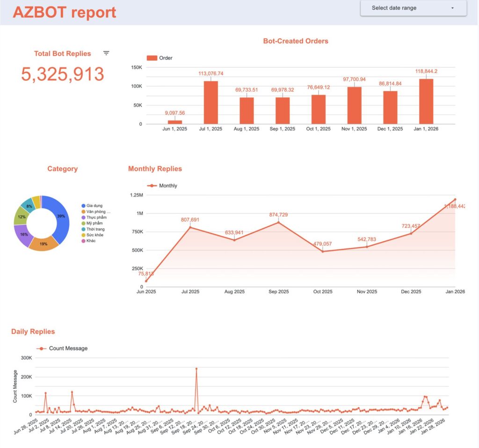Click the 16% purple donut segment

[x=22, y=234]
